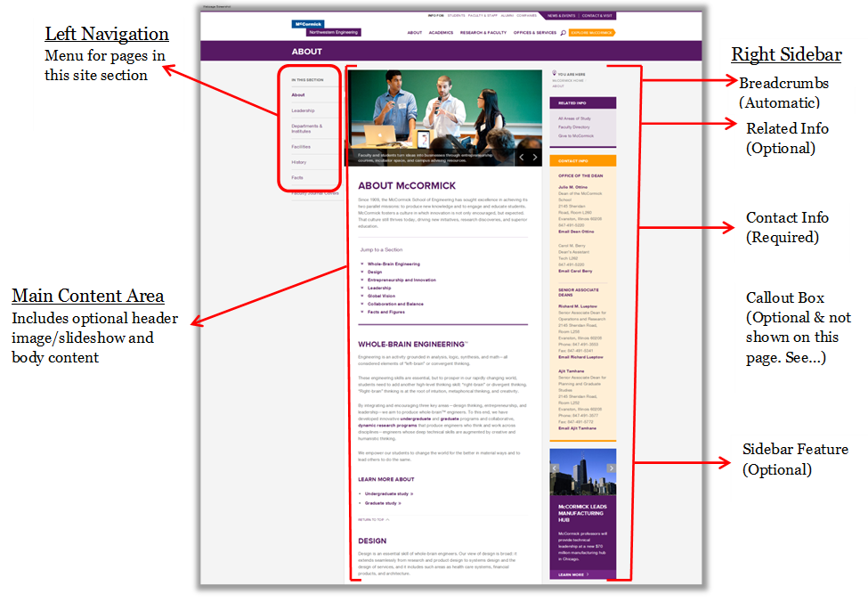The image size is (868, 602).
Task: Go to previous slide in header slideshow
Action: 521,157
